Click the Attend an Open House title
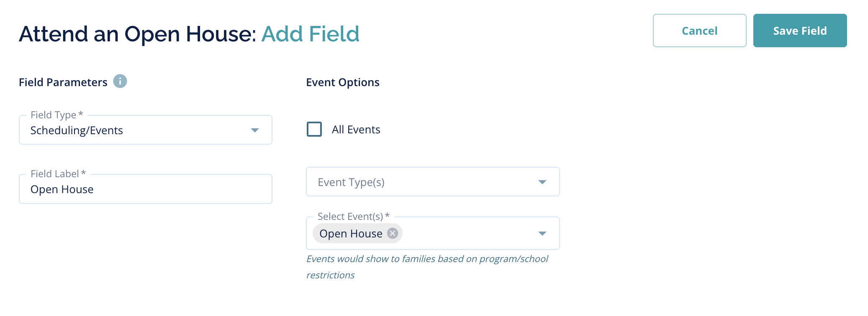Viewport: 868px width, 316px height. tap(137, 34)
